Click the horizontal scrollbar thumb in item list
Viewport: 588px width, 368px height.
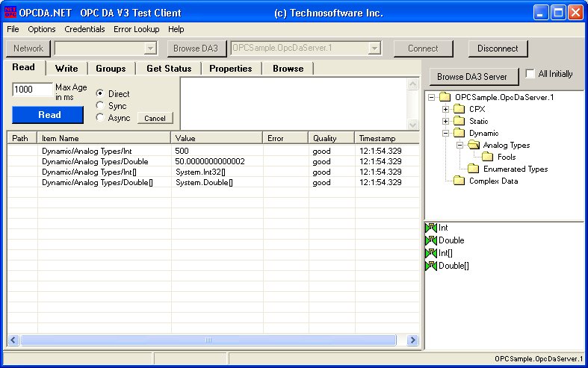208,340
